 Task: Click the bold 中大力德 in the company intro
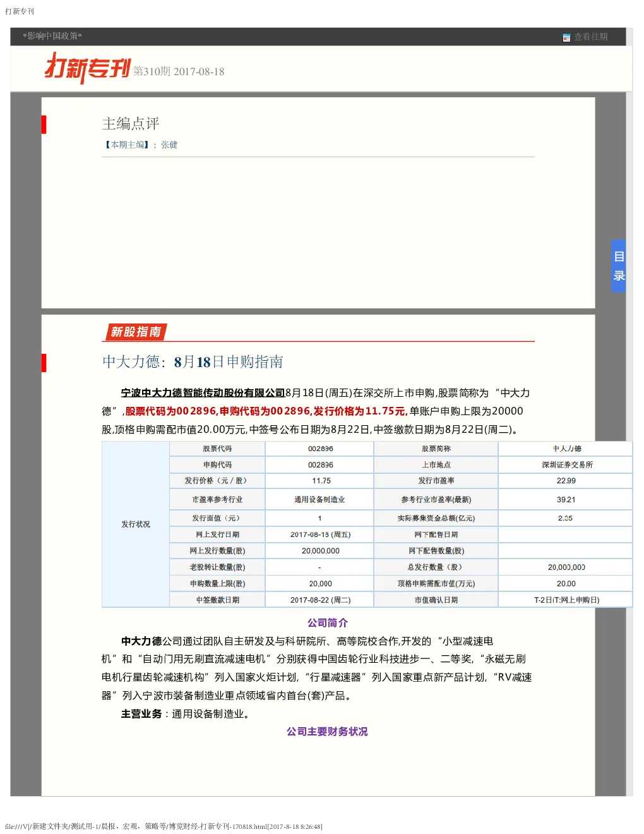[x=141, y=641]
